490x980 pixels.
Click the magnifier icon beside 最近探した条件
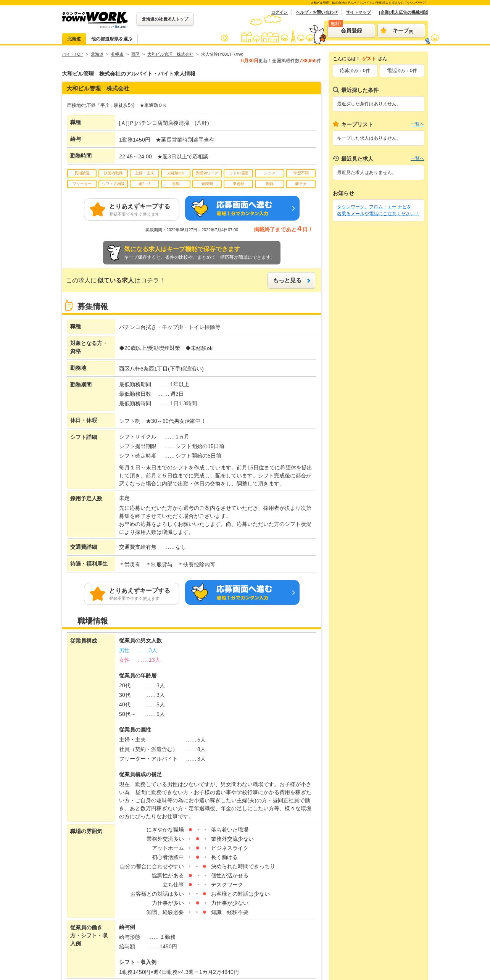[336, 90]
